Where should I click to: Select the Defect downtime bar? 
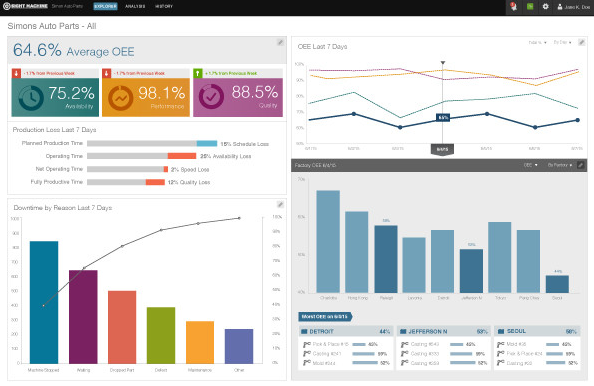point(161,335)
